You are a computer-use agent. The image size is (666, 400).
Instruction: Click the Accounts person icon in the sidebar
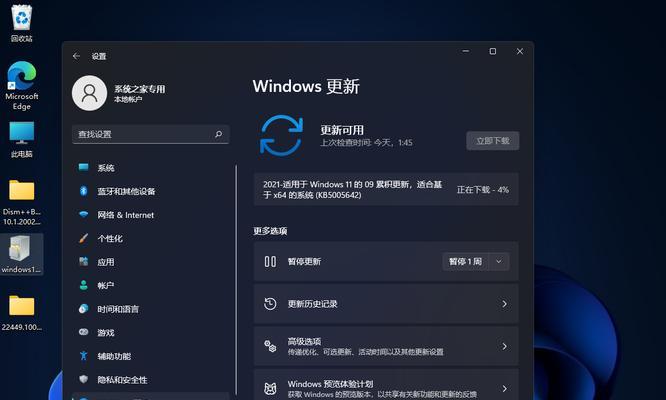(x=84, y=285)
